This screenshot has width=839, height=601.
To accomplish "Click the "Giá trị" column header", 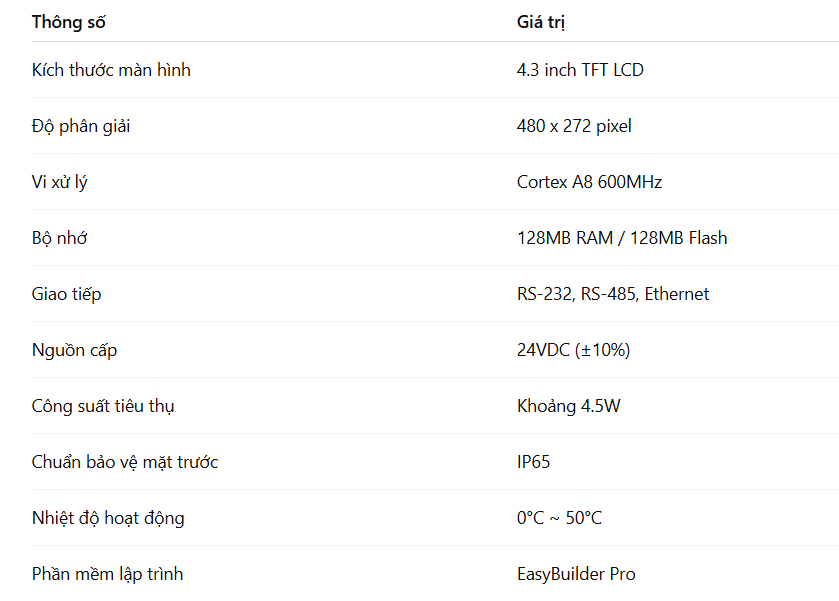I will (x=541, y=22).
